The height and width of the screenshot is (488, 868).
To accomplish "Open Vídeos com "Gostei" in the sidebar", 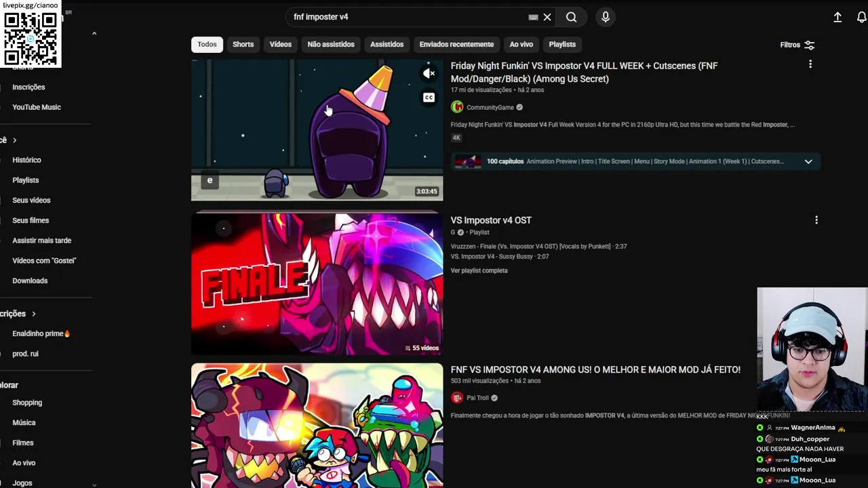I will click(44, 260).
